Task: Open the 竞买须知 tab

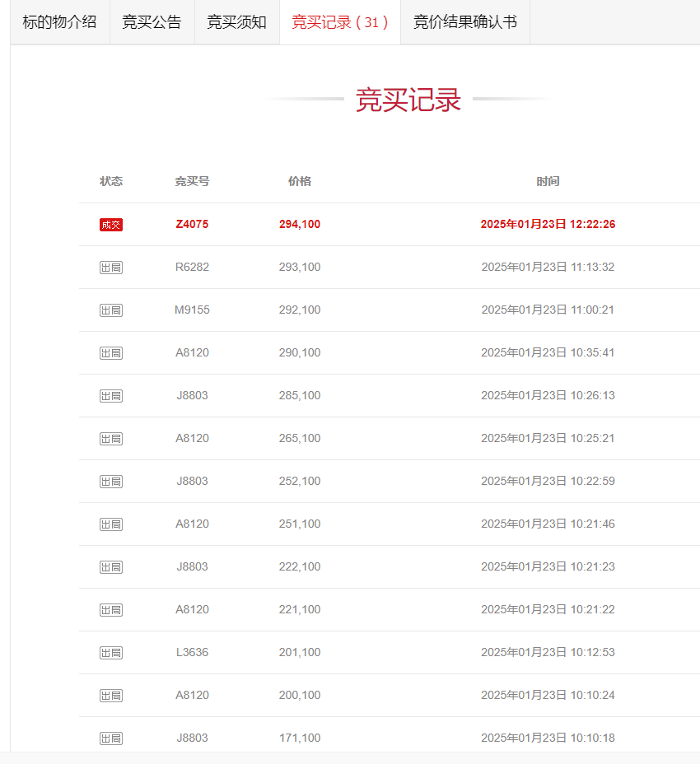Action: pyautogui.click(x=236, y=22)
